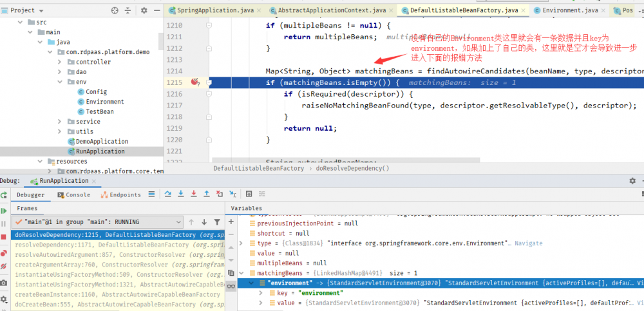
Task: Stop the debug session
Action: click(x=4, y=238)
